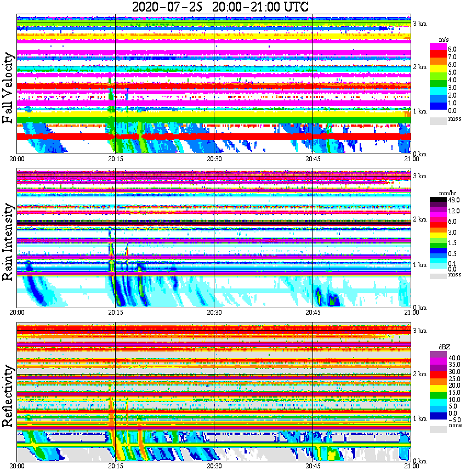
Task: Click the 1 km height label of Reflectivity panel
Action: 419,418
